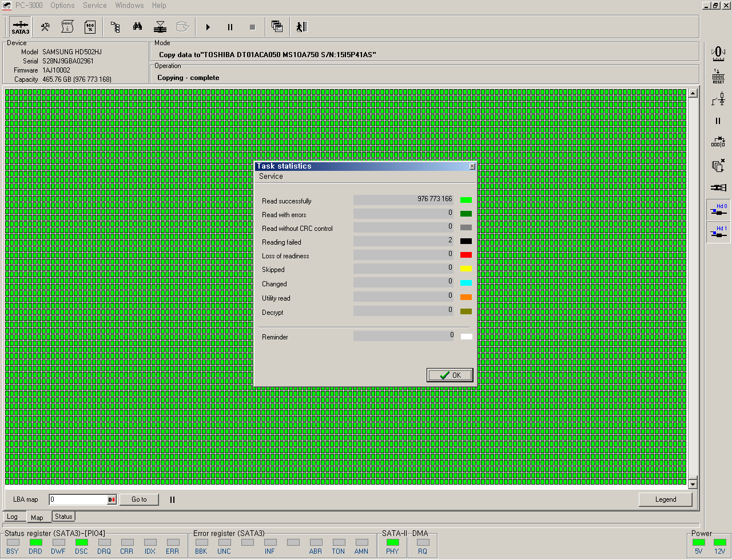Click the DRD status indicator
The width and height of the screenshot is (732, 560).
35,542
